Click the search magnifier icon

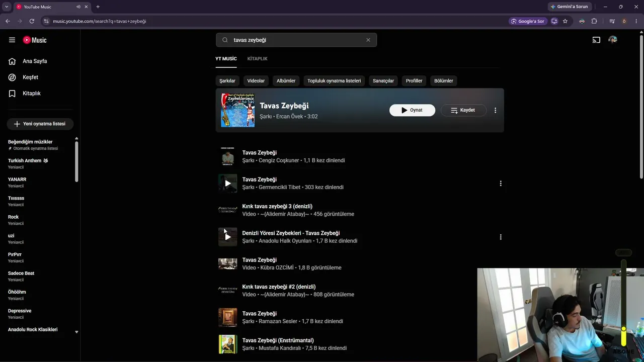(225, 40)
